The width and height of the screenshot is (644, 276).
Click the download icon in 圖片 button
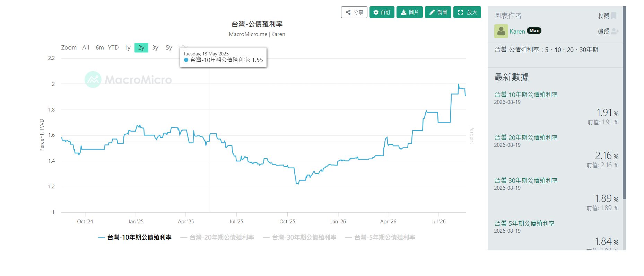404,12
